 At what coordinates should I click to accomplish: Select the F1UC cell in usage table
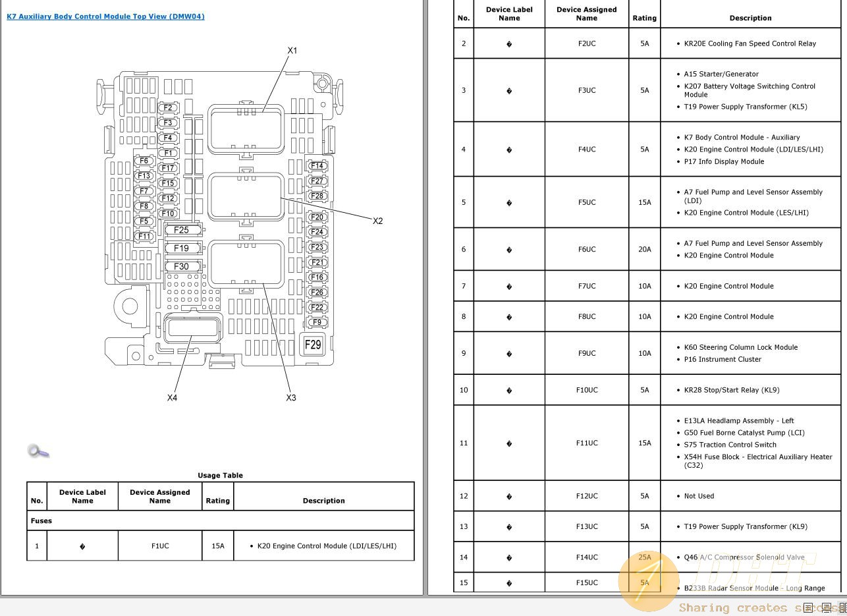(x=160, y=546)
